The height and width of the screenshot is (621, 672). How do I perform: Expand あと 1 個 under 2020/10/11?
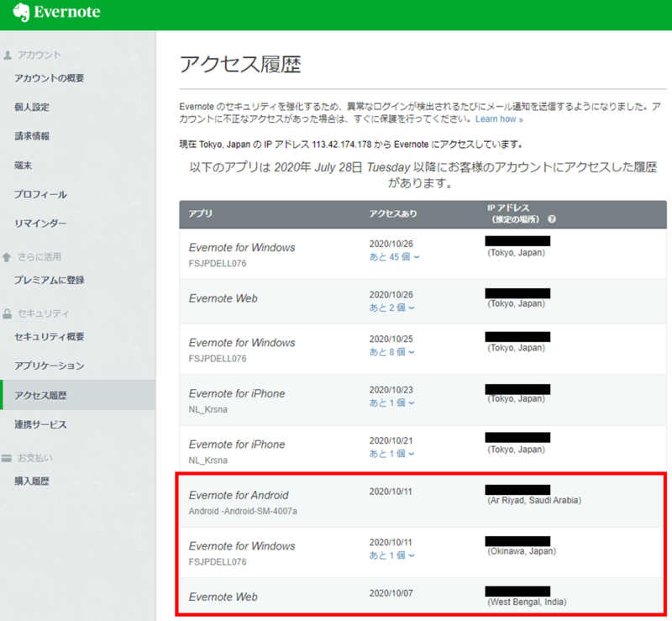(x=391, y=555)
